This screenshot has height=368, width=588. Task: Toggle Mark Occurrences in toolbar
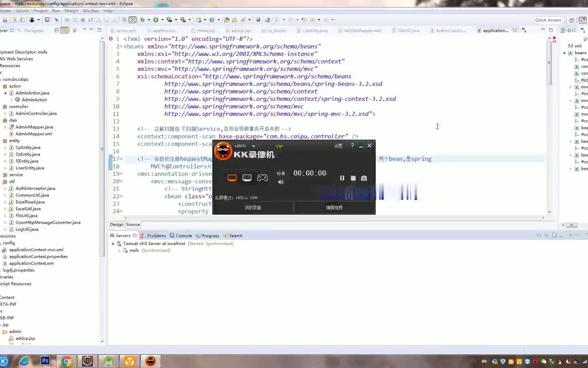point(133,20)
